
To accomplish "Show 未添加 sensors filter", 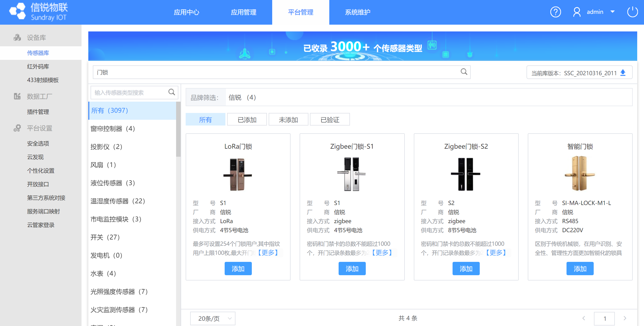I will coord(288,119).
